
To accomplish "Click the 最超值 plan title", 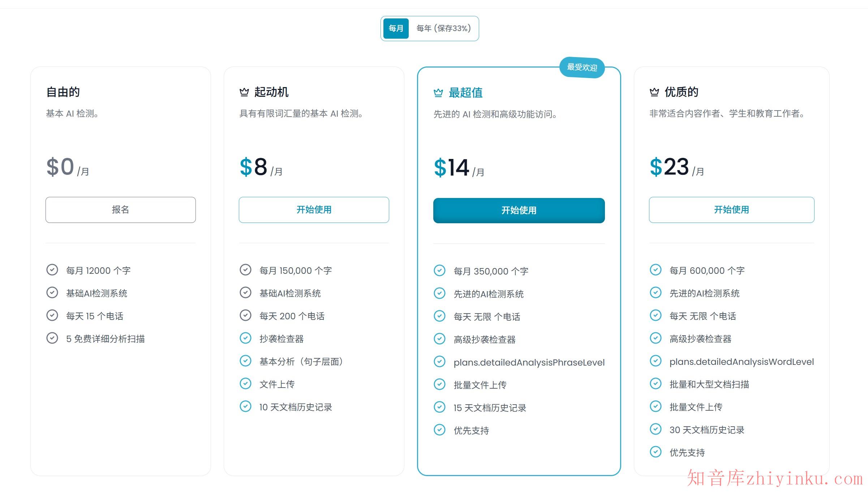I will click(465, 93).
